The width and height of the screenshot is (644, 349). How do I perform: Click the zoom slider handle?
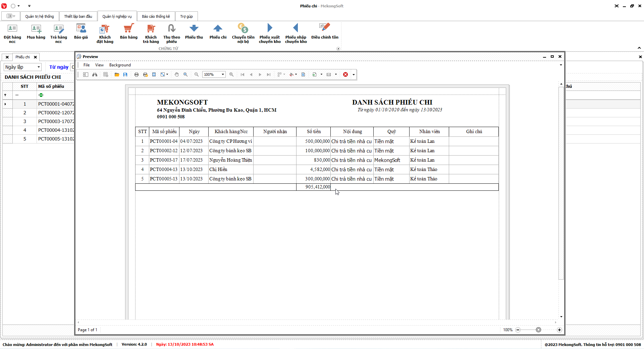click(538, 330)
